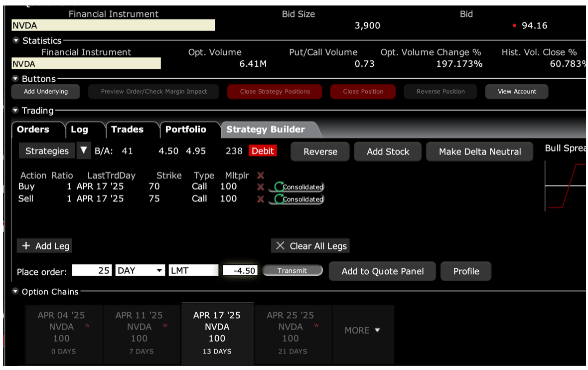Image resolution: width=588 pixels, height=370 pixels.
Task: Click the Strategies button
Action: tap(47, 151)
